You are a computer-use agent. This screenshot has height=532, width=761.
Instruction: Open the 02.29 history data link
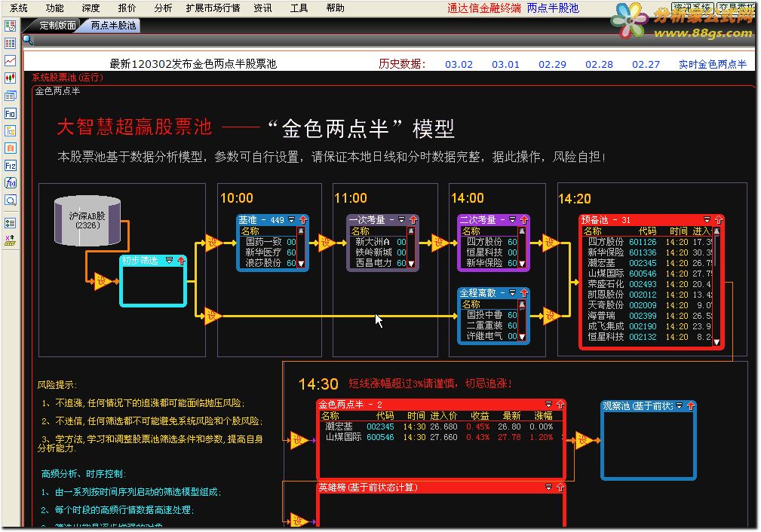(x=552, y=64)
